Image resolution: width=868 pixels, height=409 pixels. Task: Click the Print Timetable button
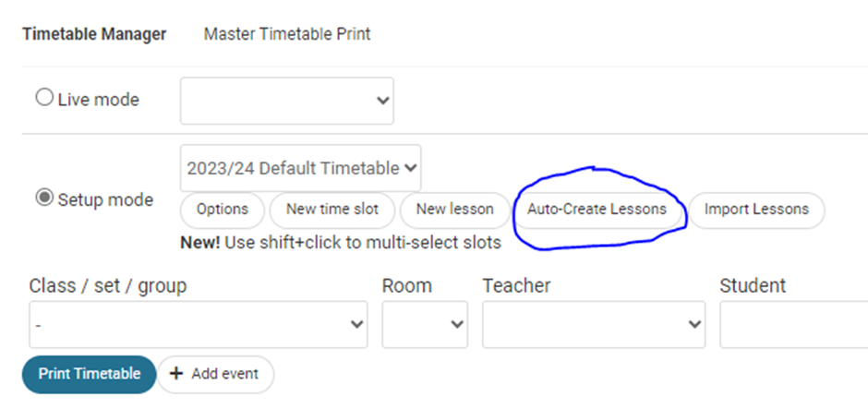(x=90, y=374)
